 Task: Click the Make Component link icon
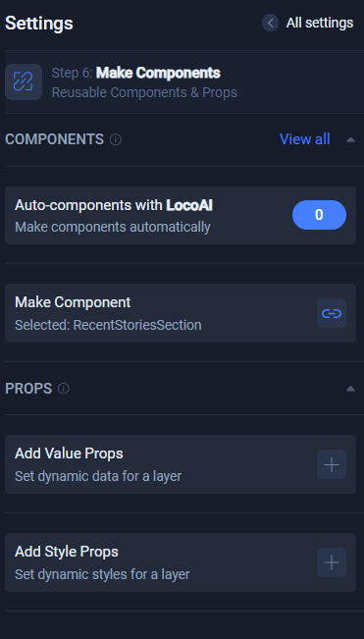click(x=332, y=313)
